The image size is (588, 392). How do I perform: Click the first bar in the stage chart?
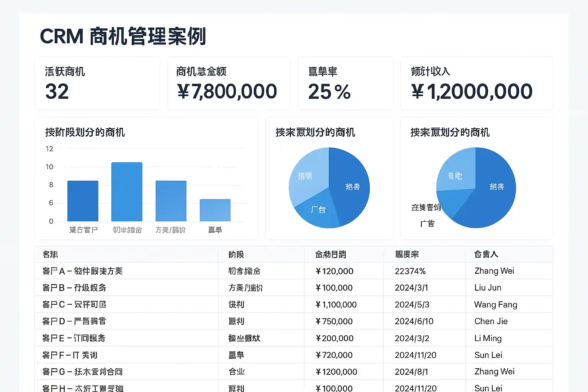pos(83,201)
